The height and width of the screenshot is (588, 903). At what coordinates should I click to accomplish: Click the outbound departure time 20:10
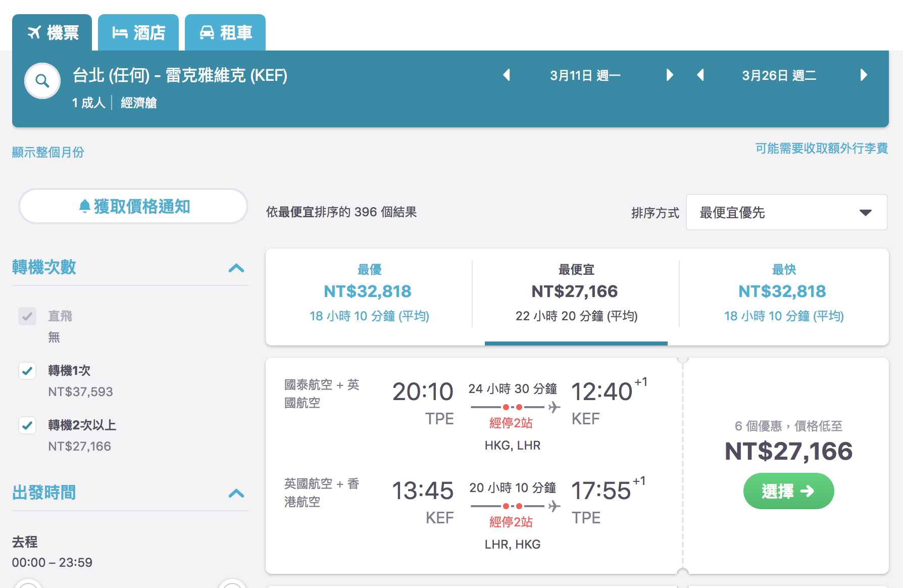click(423, 391)
